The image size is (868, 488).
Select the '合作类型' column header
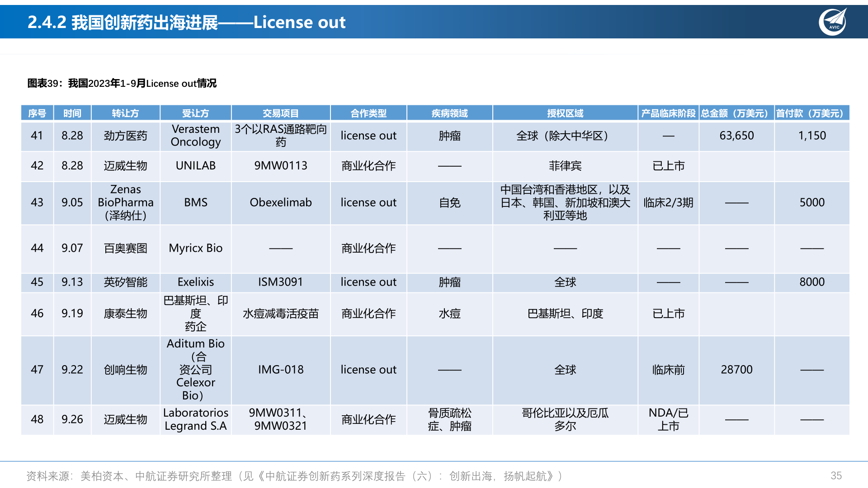(x=368, y=113)
